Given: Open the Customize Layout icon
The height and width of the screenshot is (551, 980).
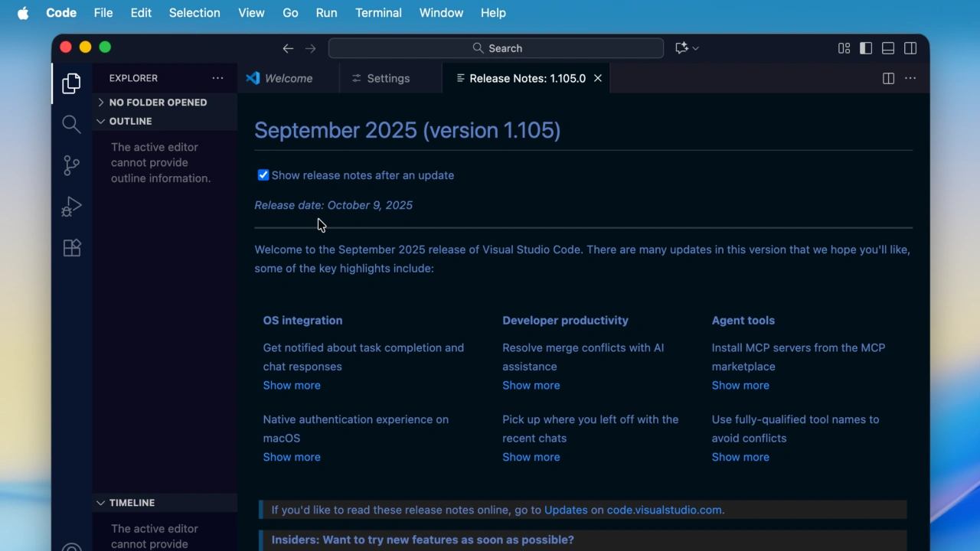Looking at the screenshot, I should [x=844, y=47].
